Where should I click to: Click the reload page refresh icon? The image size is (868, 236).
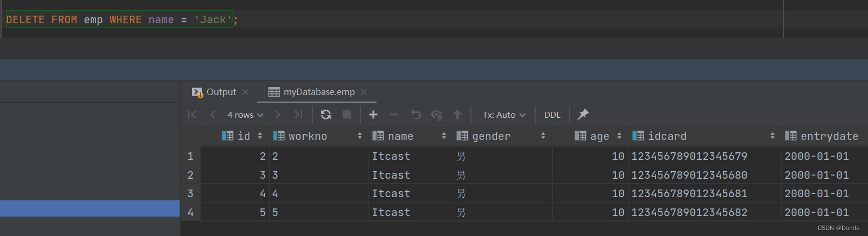tap(326, 114)
